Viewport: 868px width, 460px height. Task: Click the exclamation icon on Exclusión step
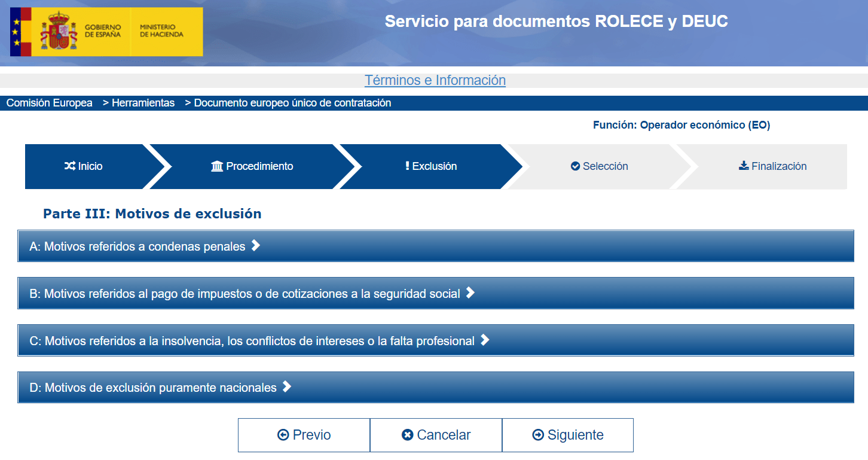pyautogui.click(x=407, y=166)
